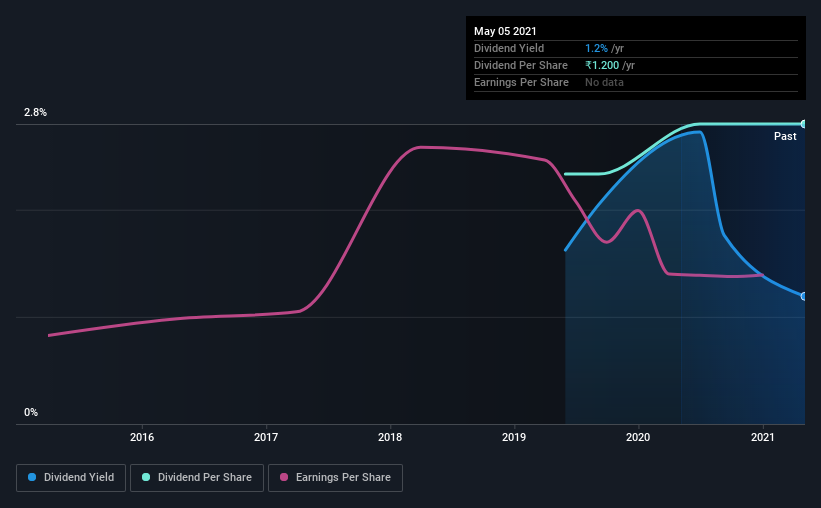Toggle the Dividend Per Share legend button
Image resolution: width=821 pixels, height=508 pixels.
click(x=197, y=478)
